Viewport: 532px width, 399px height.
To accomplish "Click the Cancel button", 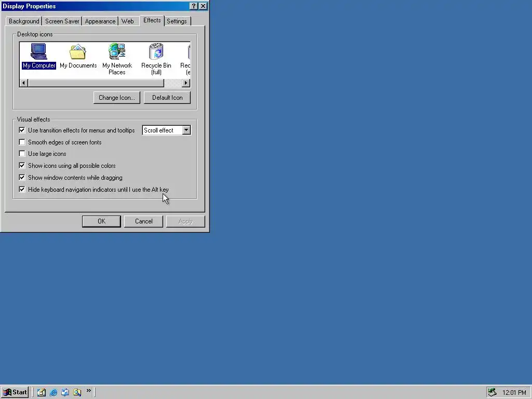I will tap(144, 221).
